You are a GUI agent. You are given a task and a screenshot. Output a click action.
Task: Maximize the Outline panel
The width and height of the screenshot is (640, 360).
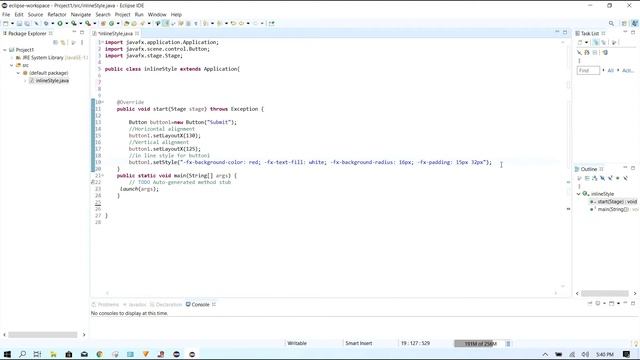click(633, 168)
